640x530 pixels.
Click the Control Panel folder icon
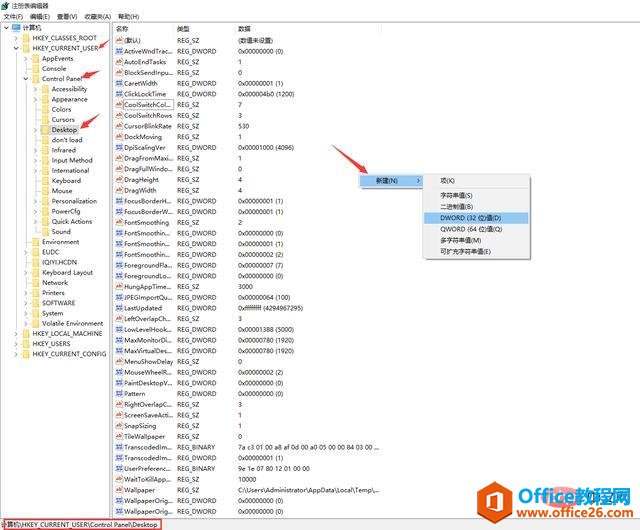point(35,79)
